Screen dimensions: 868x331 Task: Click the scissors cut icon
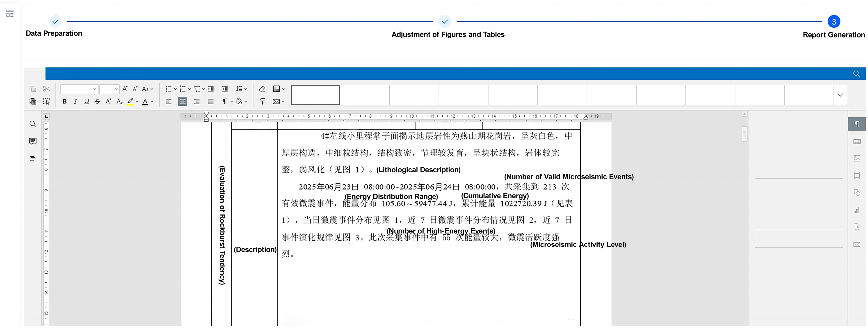pyautogui.click(x=46, y=89)
